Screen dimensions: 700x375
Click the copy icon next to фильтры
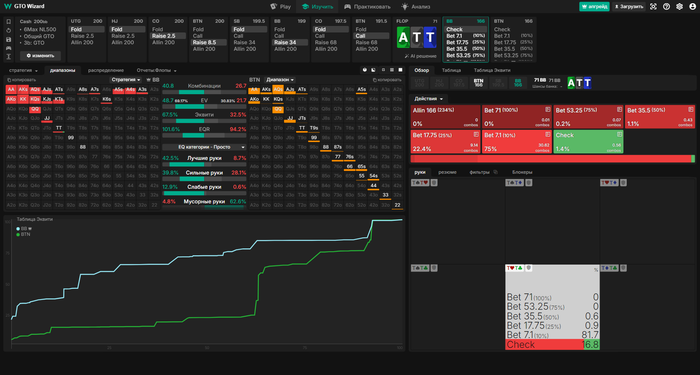(x=496, y=172)
